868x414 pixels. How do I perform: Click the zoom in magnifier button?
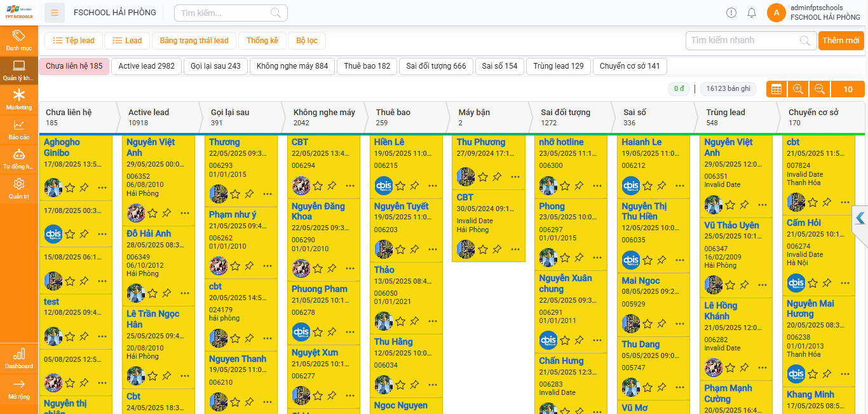[x=798, y=90]
